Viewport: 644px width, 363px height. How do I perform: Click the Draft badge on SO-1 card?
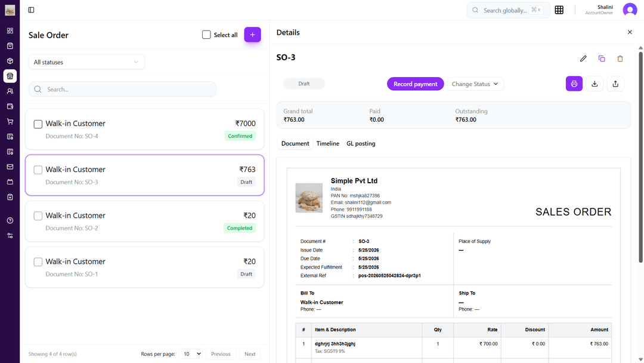(246, 274)
